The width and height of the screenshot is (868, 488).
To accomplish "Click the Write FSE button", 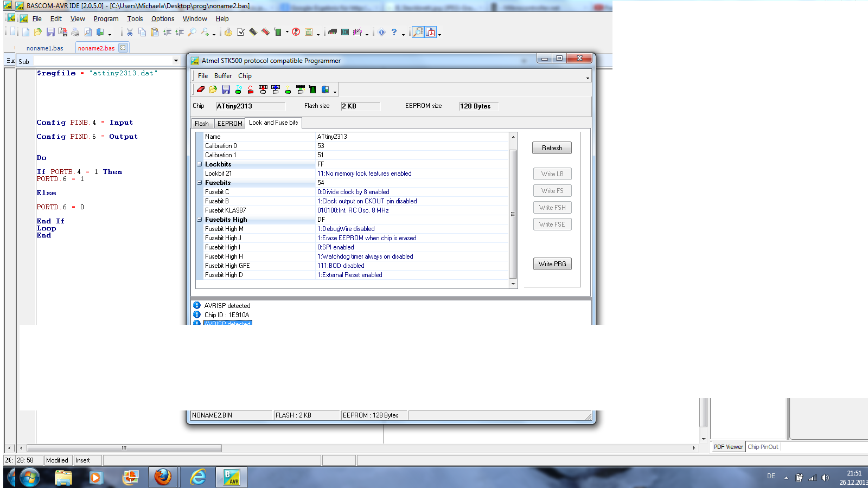I will [552, 224].
